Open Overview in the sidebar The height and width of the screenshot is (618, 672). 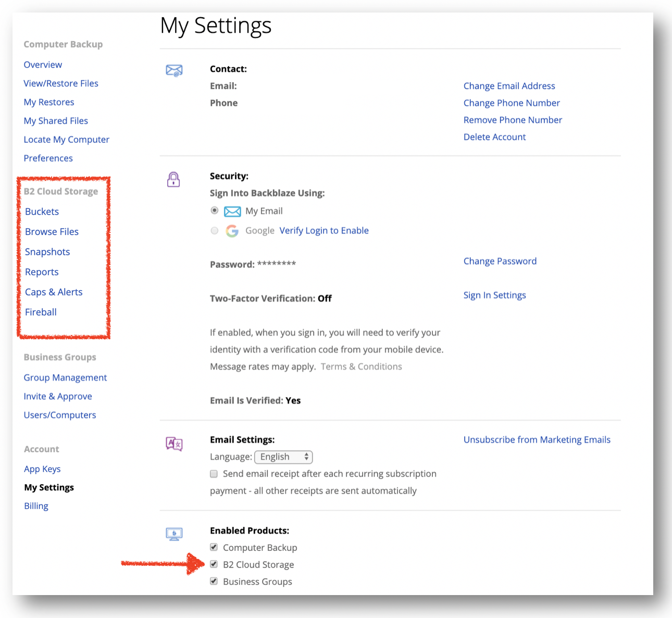coord(43,65)
